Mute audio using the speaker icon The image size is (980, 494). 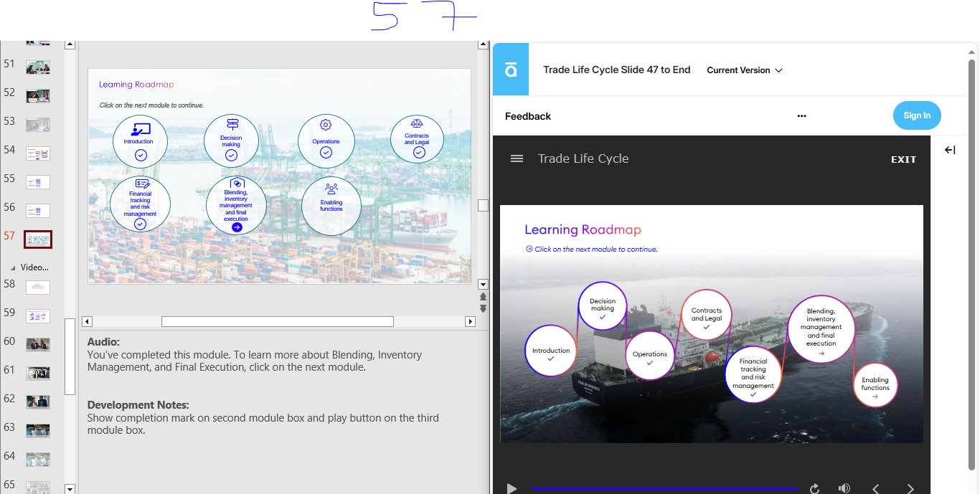[x=844, y=488]
